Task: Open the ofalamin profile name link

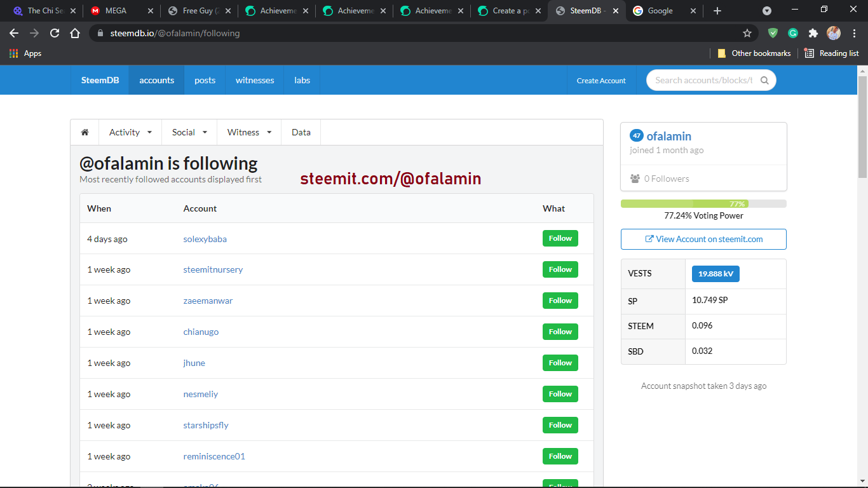Action: tap(668, 136)
